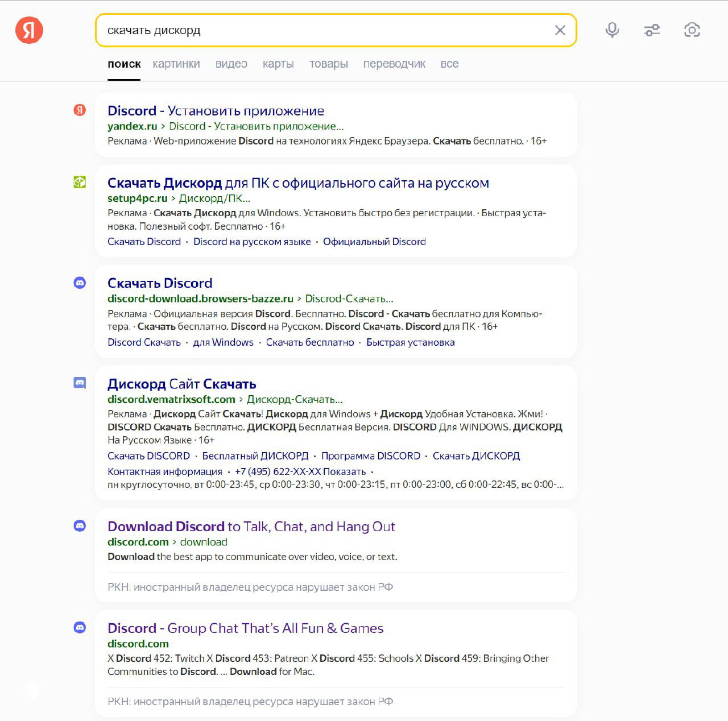Click the "Дискорд-Скачать..." breadcrumb
Viewport: 728px width, 721px height.
[x=295, y=400]
